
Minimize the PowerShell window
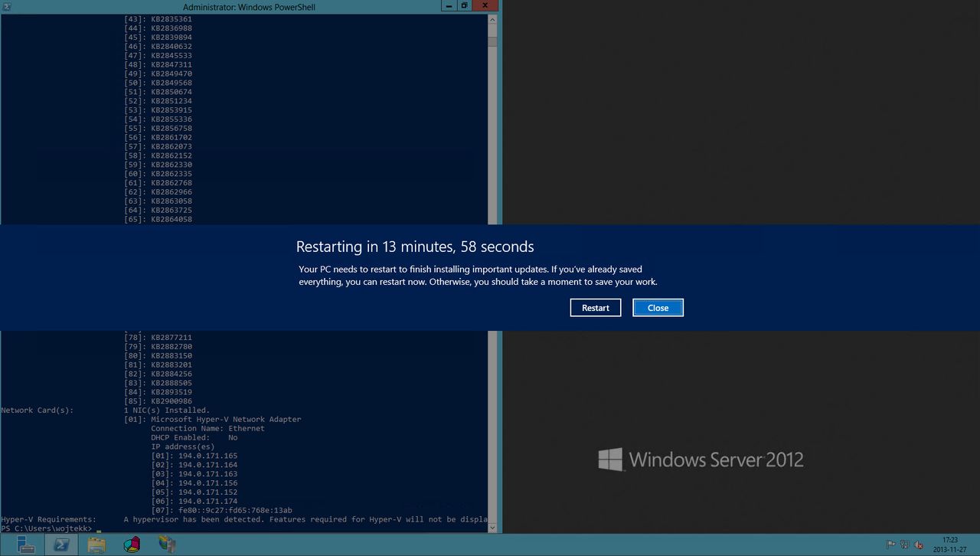click(x=449, y=5)
